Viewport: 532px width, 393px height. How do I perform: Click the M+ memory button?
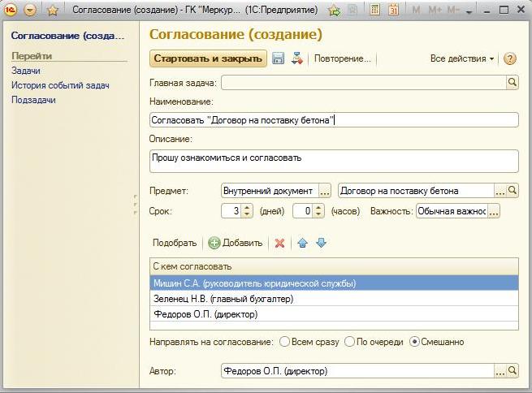click(x=435, y=11)
